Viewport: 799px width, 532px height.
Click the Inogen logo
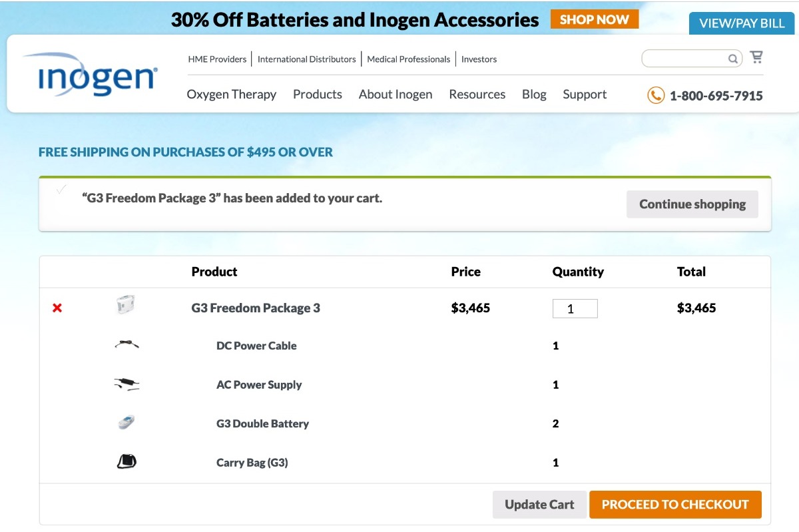point(90,75)
